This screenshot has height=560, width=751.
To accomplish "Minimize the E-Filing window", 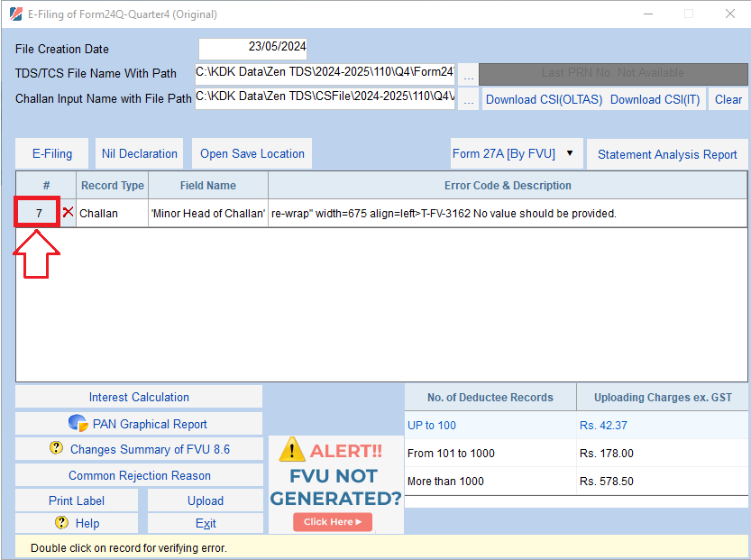I will pyautogui.click(x=648, y=14).
